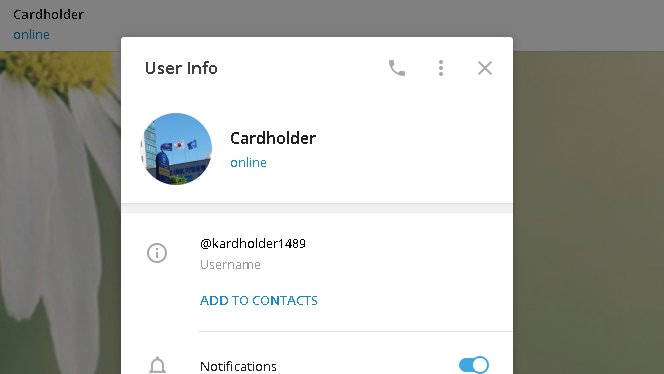Click the Username label under the handle

[230, 265]
